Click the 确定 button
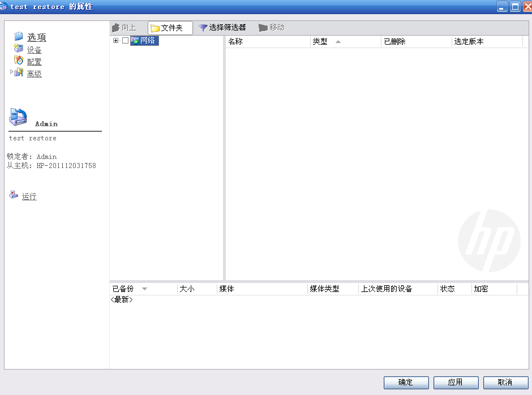 point(406,383)
